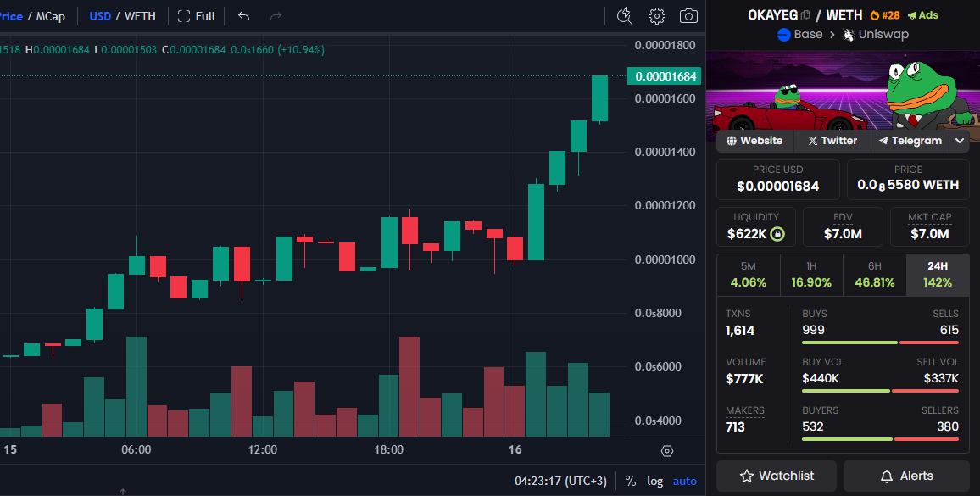Open the token Telegram channel
This screenshot has height=496, width=980.
(x=910, y=141)
